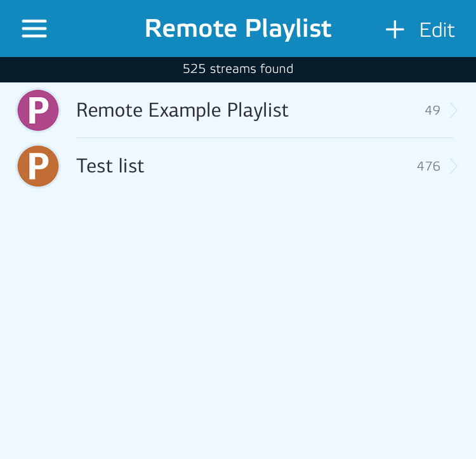Click the Edit button in header
The image size is (476, 459).
pos(437,30)
